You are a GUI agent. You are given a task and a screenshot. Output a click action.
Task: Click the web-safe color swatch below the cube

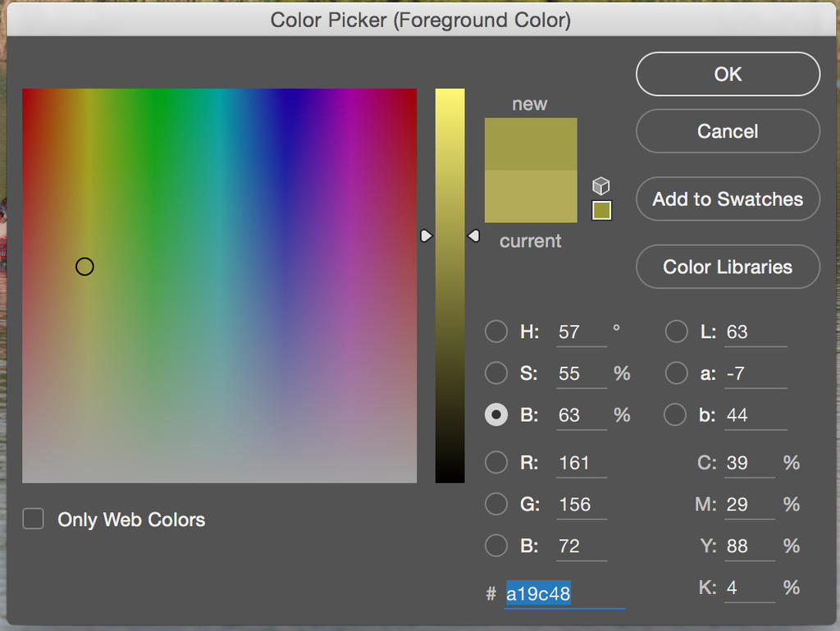[601, 211]
